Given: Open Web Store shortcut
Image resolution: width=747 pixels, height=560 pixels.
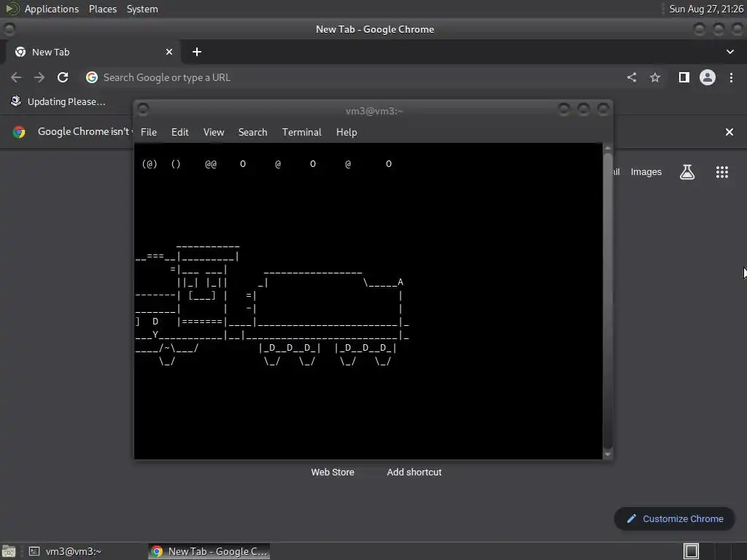Looking at the screenshot, I should 333,472.
